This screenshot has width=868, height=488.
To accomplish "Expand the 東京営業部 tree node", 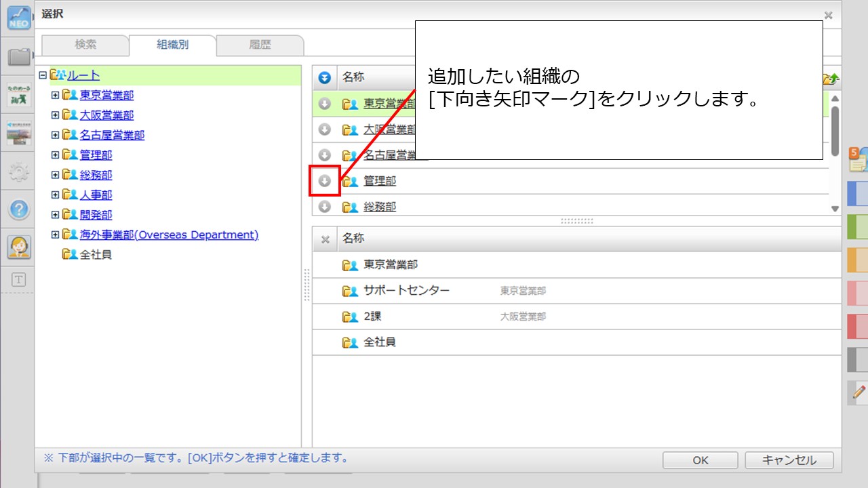I will (56, 96).
